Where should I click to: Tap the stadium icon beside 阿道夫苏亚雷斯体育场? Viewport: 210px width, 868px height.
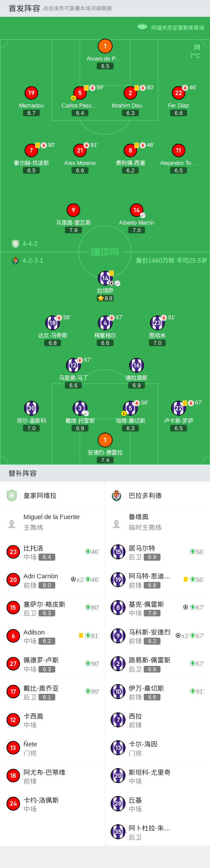(142, 27)
